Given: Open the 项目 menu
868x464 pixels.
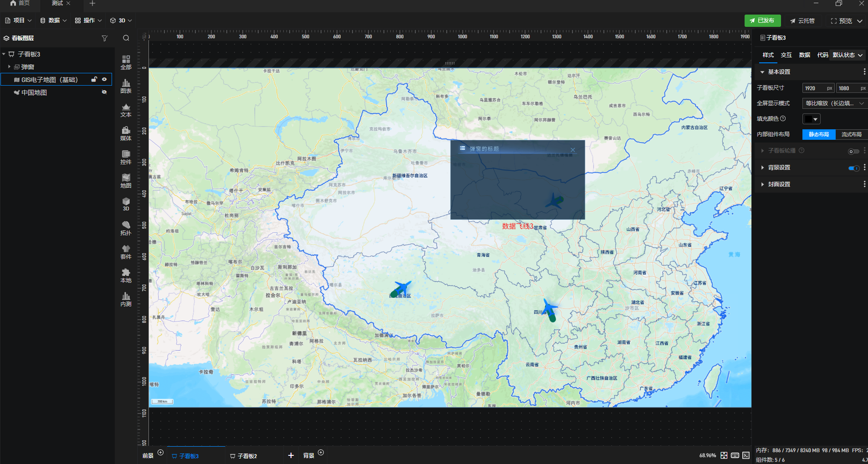Looking at the screenshot, I should click(x=19, y=20).
